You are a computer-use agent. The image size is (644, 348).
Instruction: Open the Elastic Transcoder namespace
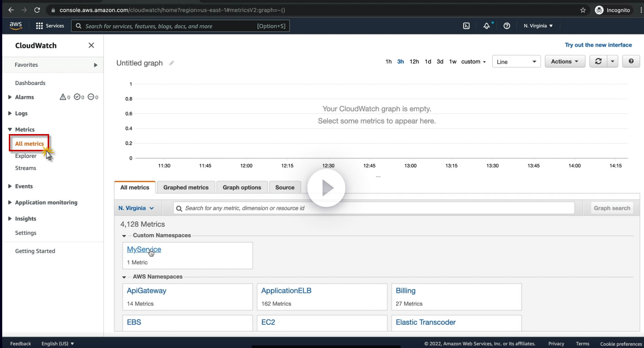[426, 322]
